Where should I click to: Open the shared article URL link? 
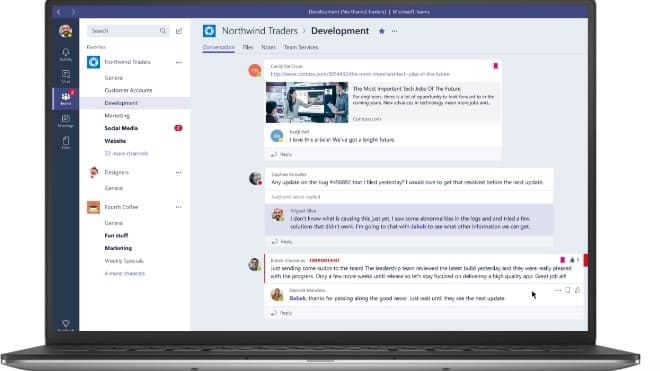(360, 74)
